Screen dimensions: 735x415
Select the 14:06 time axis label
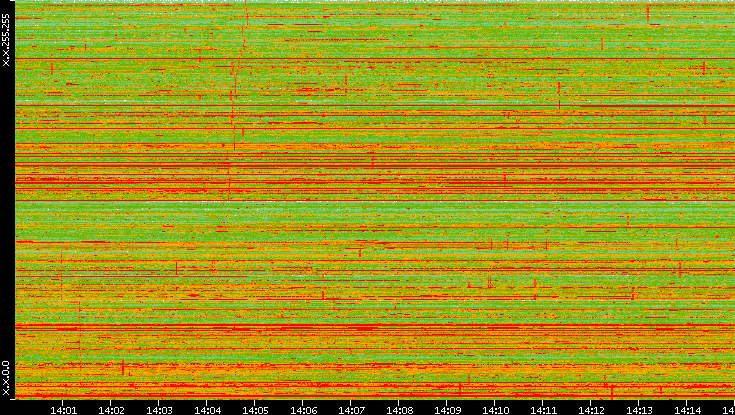click(303, 410)
